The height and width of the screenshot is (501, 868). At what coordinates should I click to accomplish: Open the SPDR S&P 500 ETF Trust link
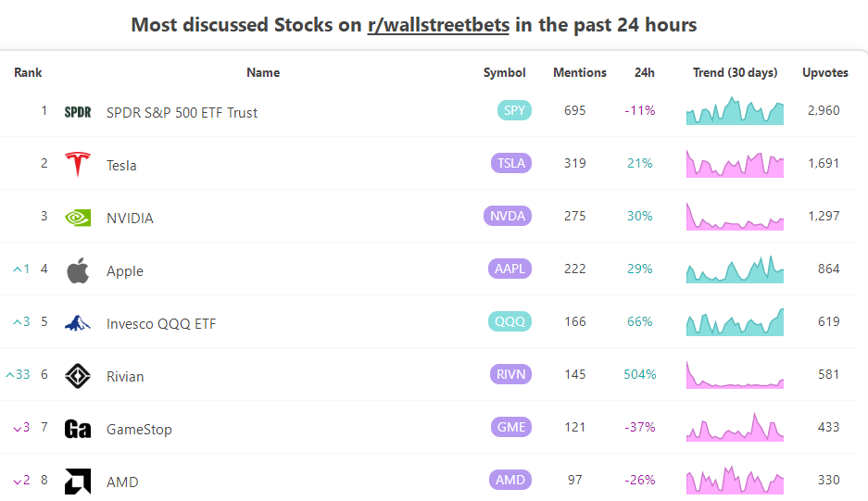[182, 113]
